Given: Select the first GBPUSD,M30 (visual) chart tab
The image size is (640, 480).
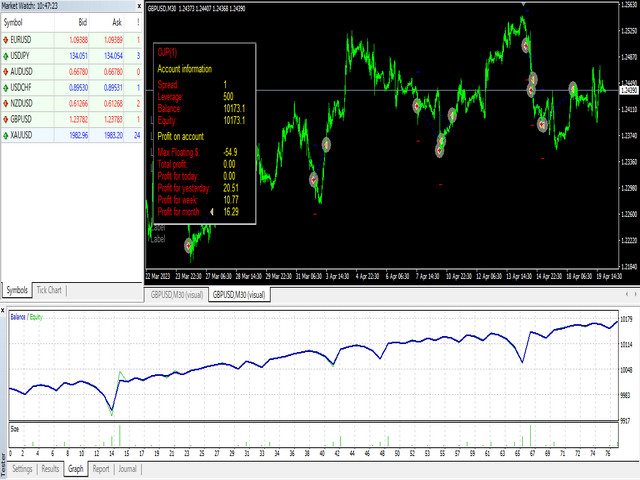Looking at the screenshot, I should 177,295.
